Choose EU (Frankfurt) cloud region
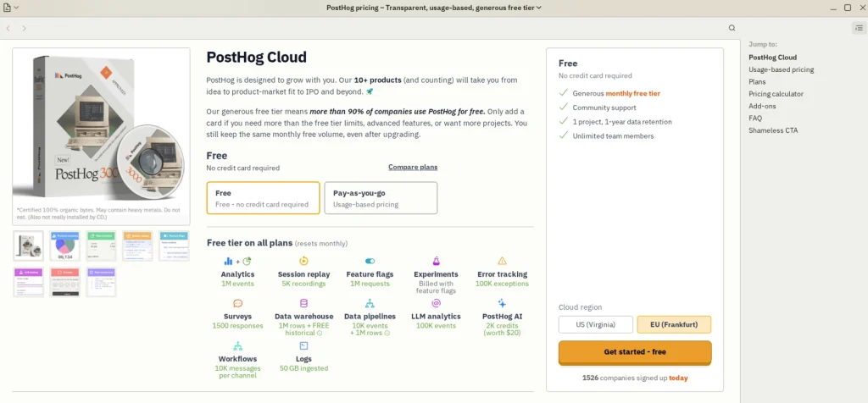 (674, 324)
